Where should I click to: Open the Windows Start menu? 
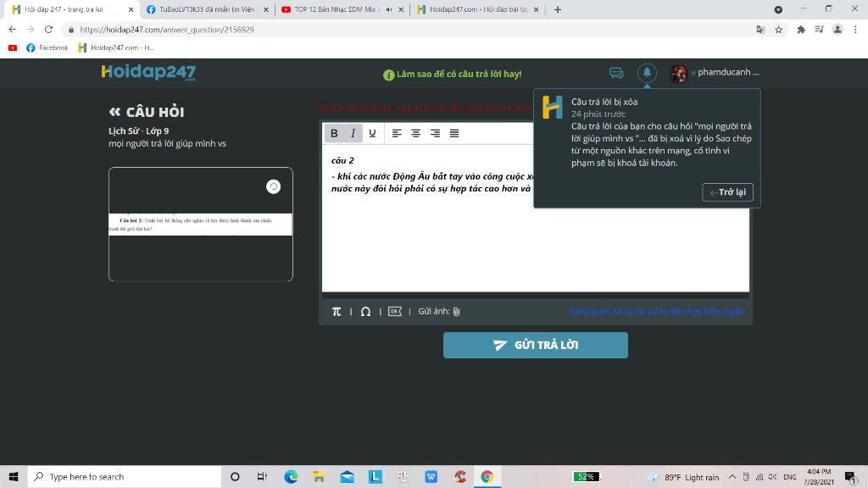pyautogui.click(x=14, y=476)
